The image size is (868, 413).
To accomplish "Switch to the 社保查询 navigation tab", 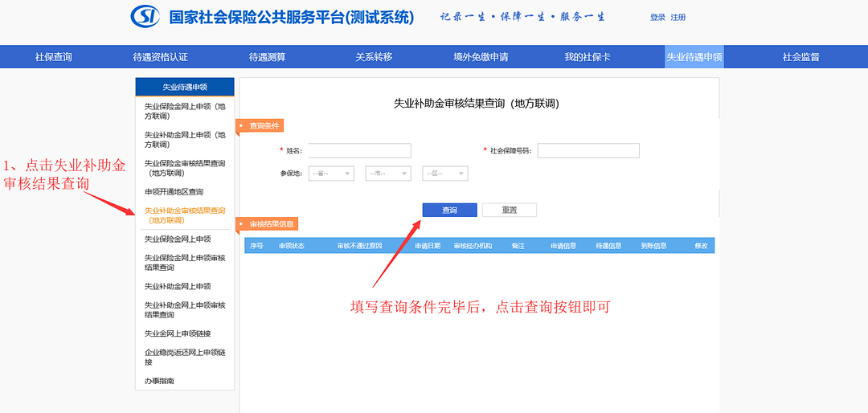I will (54, 57).
